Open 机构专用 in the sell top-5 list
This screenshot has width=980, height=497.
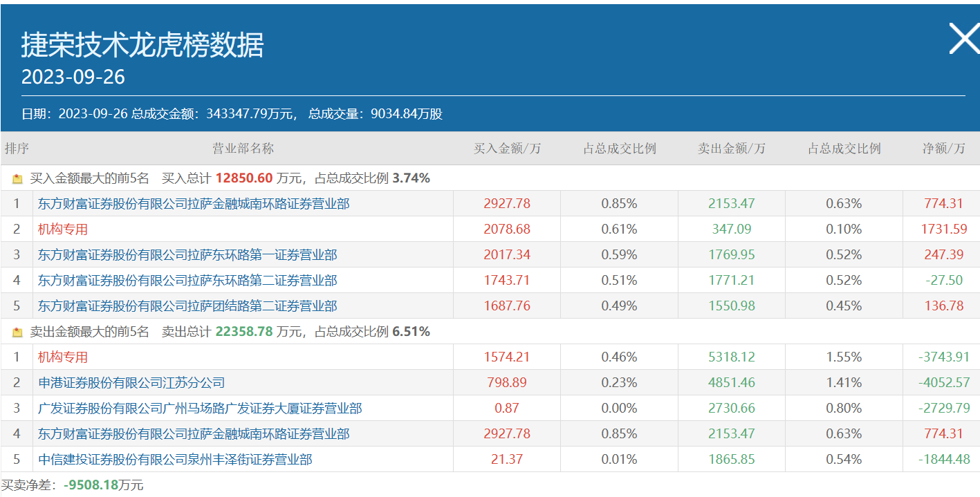click(x=63, y=357)
